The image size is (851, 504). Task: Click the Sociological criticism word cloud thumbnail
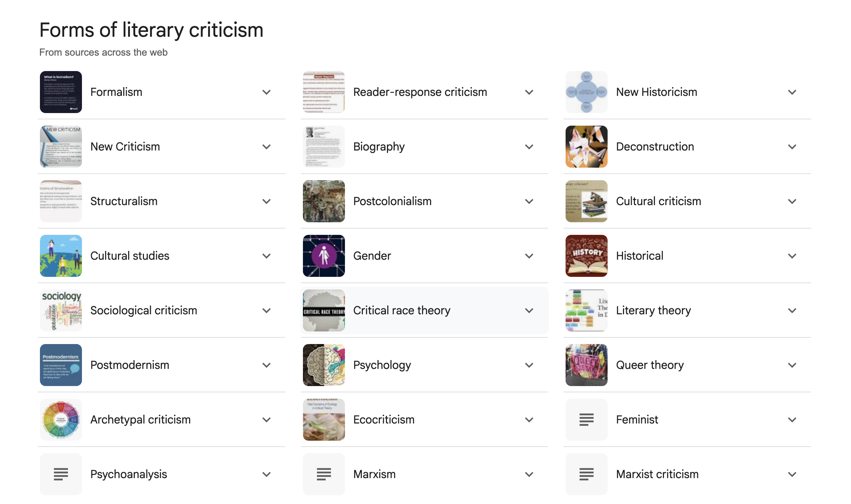click(x=61, y=310)
